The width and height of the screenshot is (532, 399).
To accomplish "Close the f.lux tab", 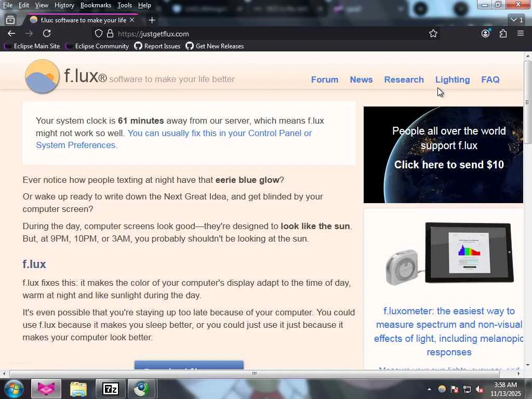I will coord(132,20).
